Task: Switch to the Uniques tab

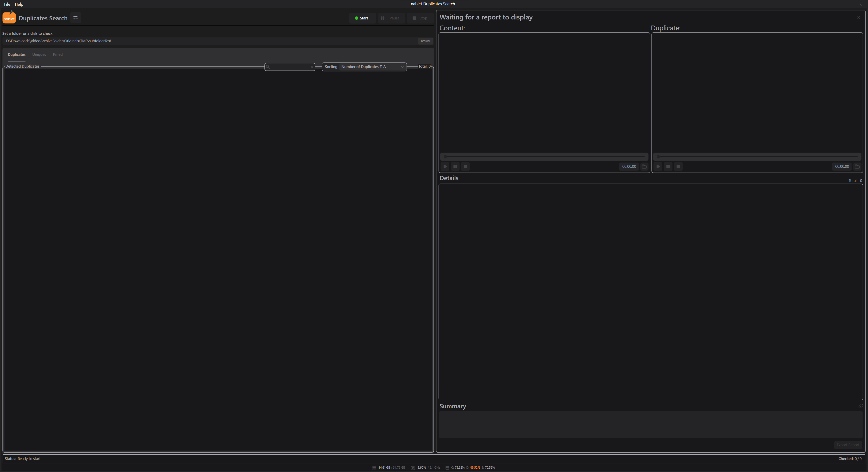Action: coord(39,54)
